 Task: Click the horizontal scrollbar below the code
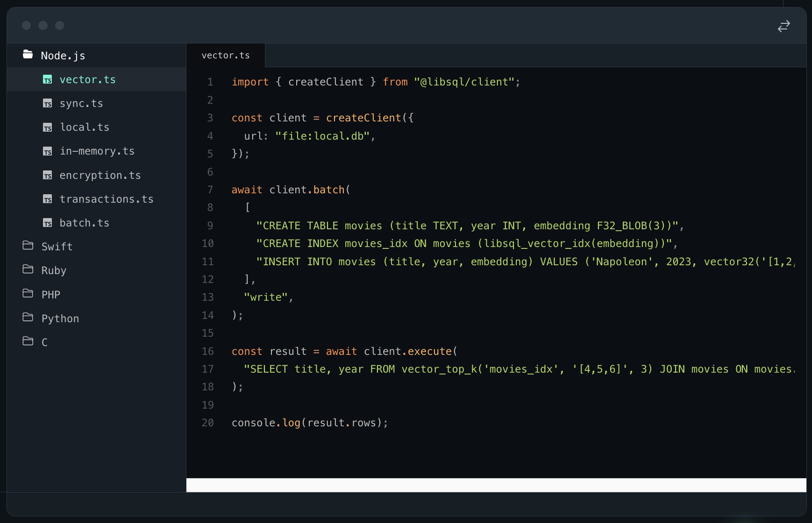[496, 485]
